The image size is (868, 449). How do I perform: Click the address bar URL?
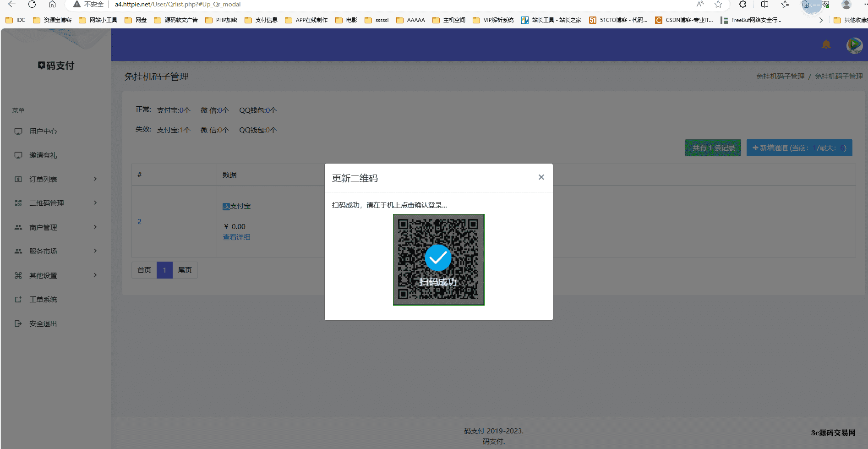178,4
